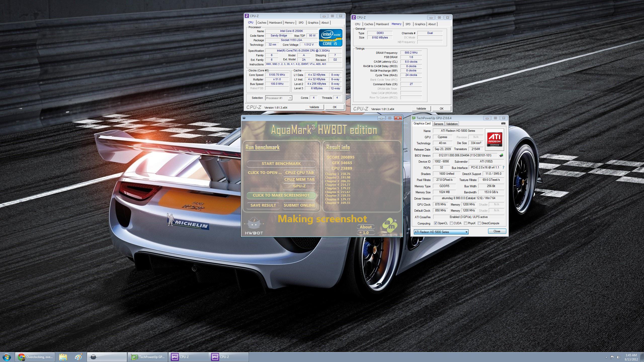Switch to first CPU-Z taskbar item
This screenshot has height=362, width=644.
tap(188, 357)
